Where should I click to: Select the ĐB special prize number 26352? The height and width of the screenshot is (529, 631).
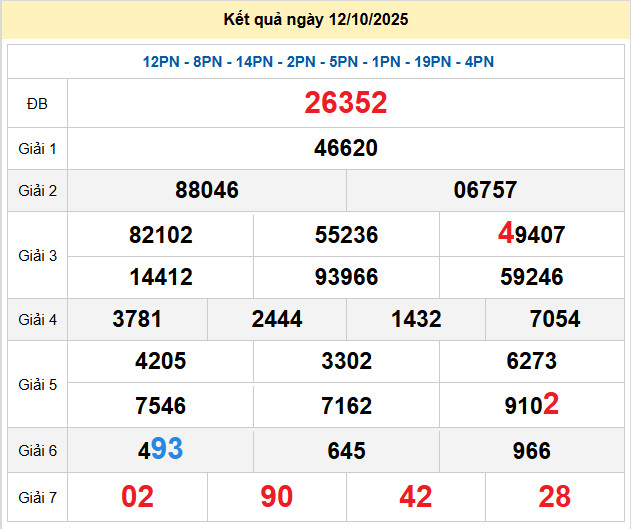(346, 103)
